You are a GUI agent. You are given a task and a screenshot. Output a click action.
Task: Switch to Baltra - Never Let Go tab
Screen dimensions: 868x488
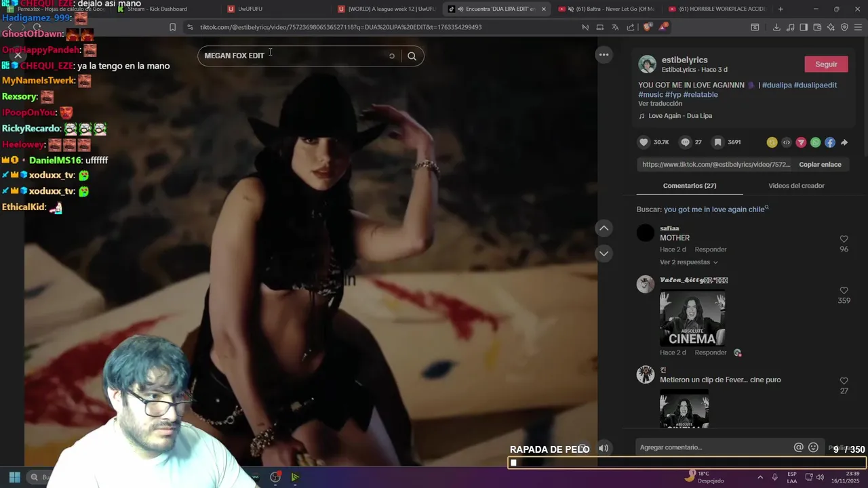[x=607, y=9]
